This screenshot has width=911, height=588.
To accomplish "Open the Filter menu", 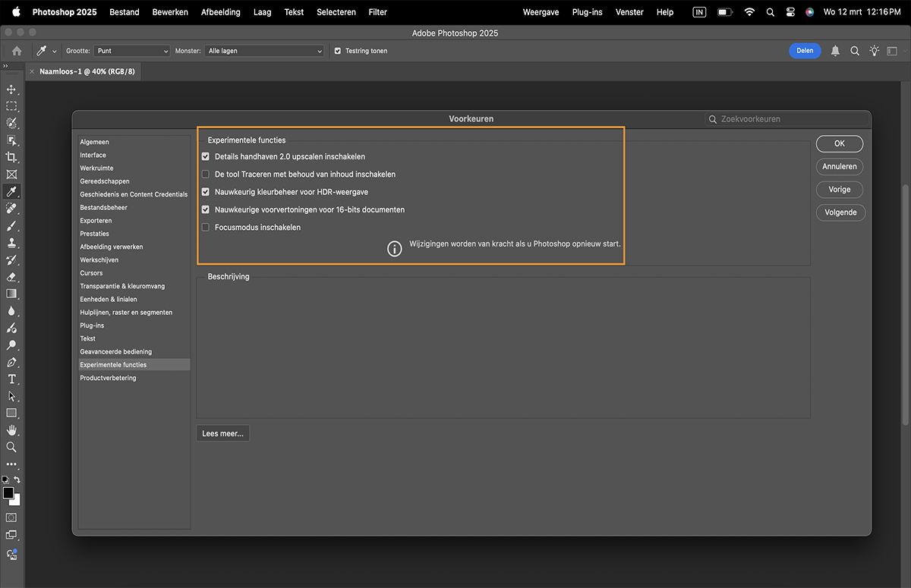I will coord(377,12).
